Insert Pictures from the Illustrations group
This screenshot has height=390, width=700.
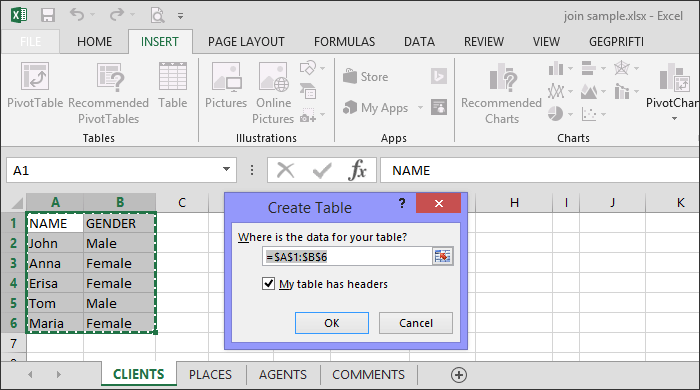tap(226, 85)
